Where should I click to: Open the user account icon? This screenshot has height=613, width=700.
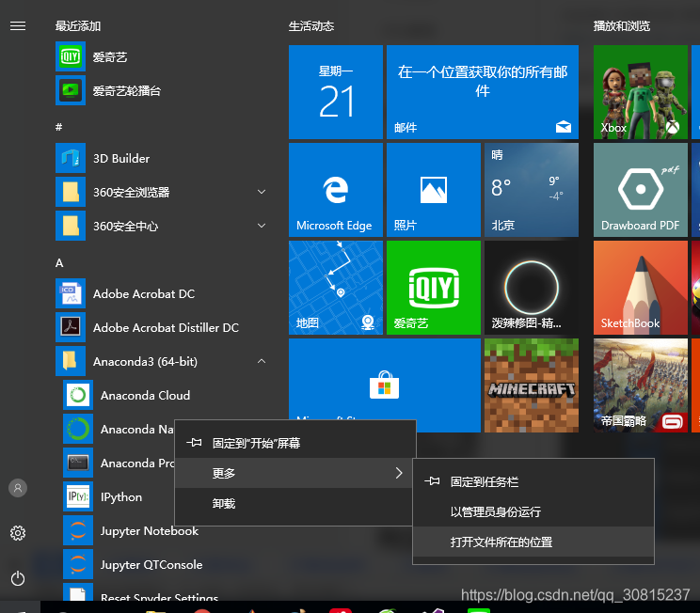click(18, 488)
